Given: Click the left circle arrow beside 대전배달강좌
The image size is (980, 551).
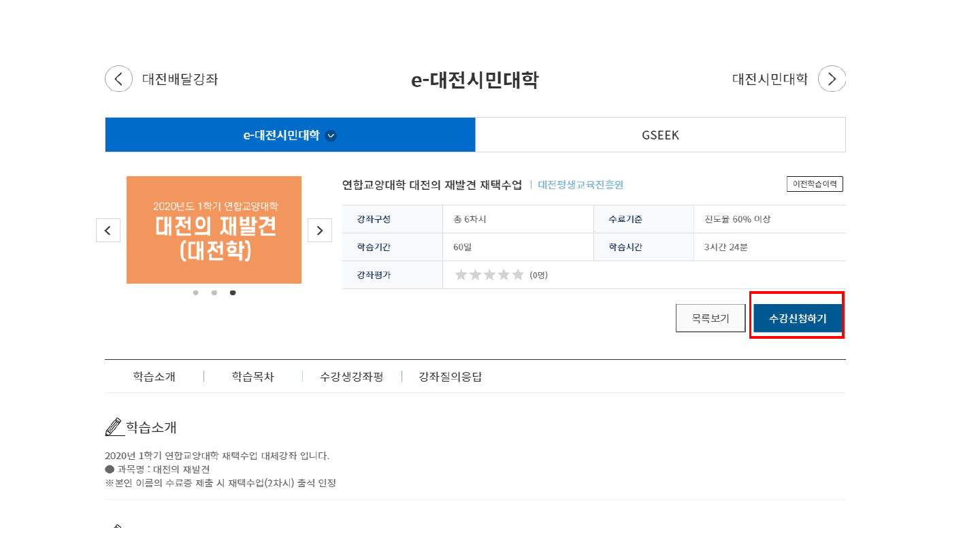Looking at the screenshot, I should (118, 79).
